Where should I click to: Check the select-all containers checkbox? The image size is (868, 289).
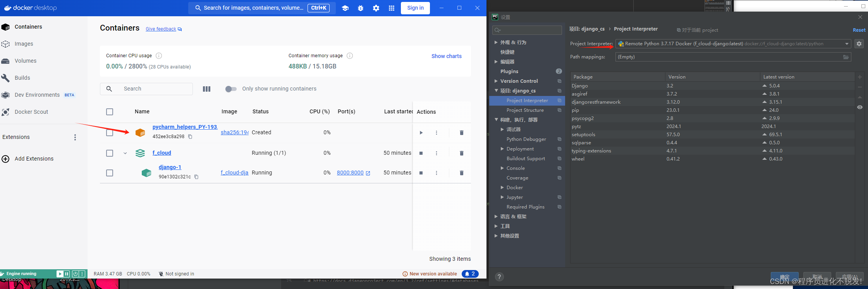point(110,112)
